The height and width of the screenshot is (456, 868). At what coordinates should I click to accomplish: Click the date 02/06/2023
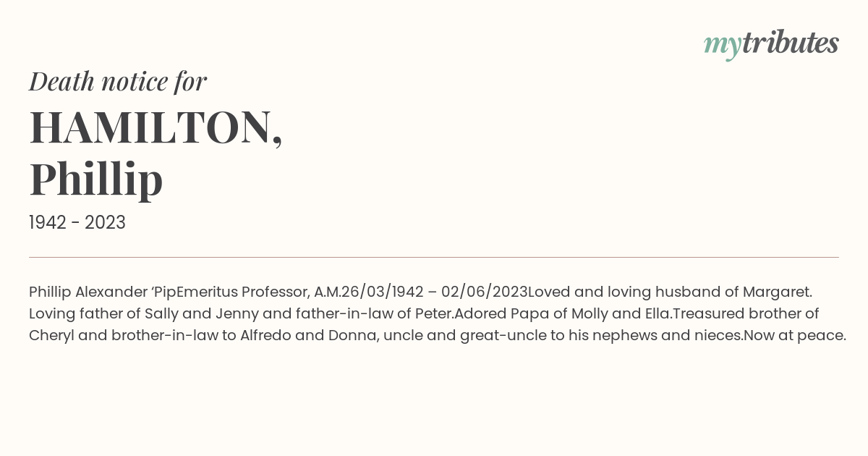coord(485,292)
